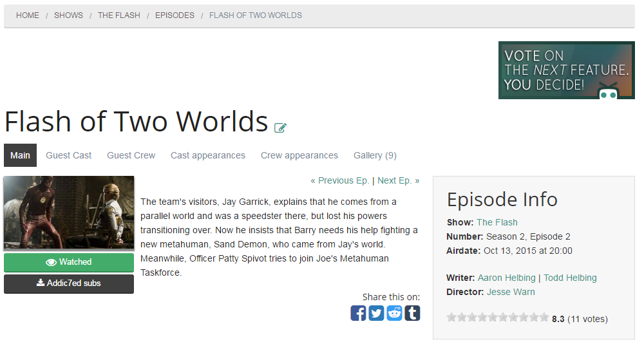
Task: Go to HOME breadcrumb
Action: pos(28,15)
